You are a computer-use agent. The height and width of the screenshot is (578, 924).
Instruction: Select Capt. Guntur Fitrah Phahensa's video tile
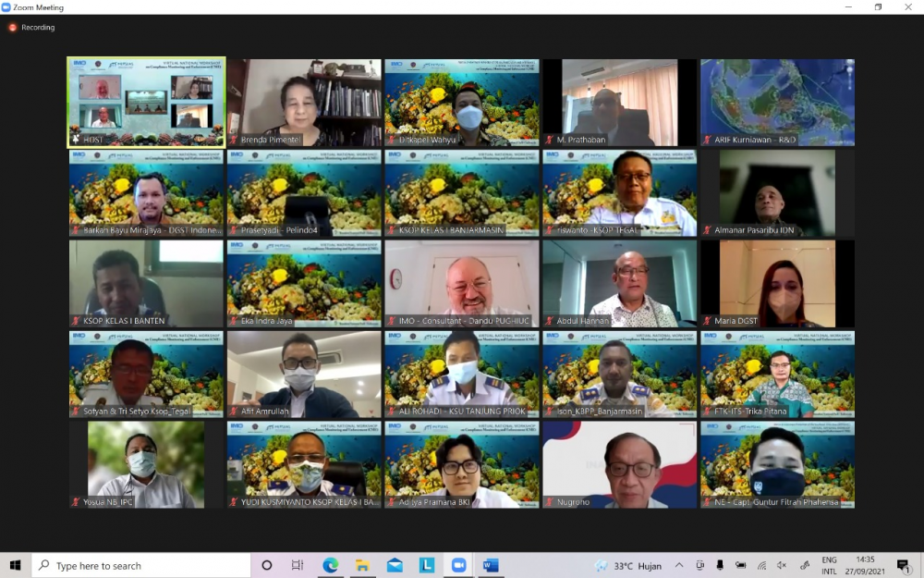777,465
